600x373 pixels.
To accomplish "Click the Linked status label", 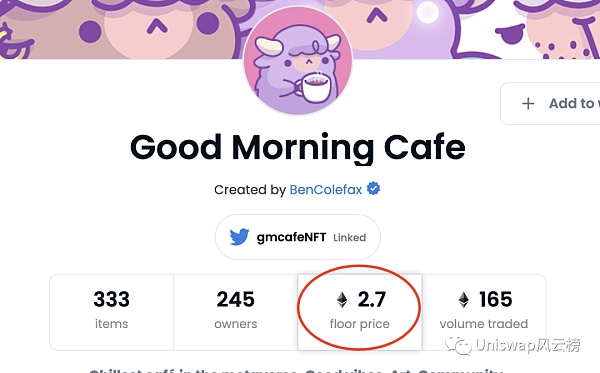I will click(x=349, y=238).
